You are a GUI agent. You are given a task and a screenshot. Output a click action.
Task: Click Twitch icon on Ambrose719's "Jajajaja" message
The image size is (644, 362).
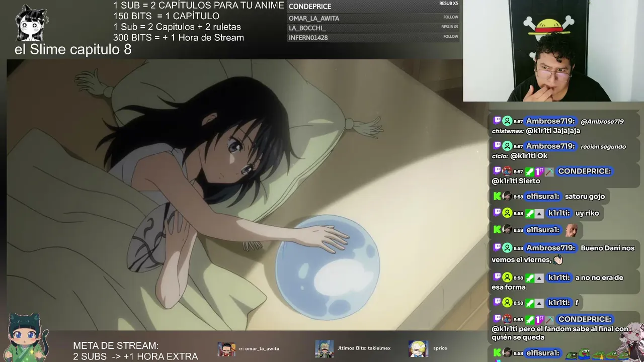(x=497, y=121)
